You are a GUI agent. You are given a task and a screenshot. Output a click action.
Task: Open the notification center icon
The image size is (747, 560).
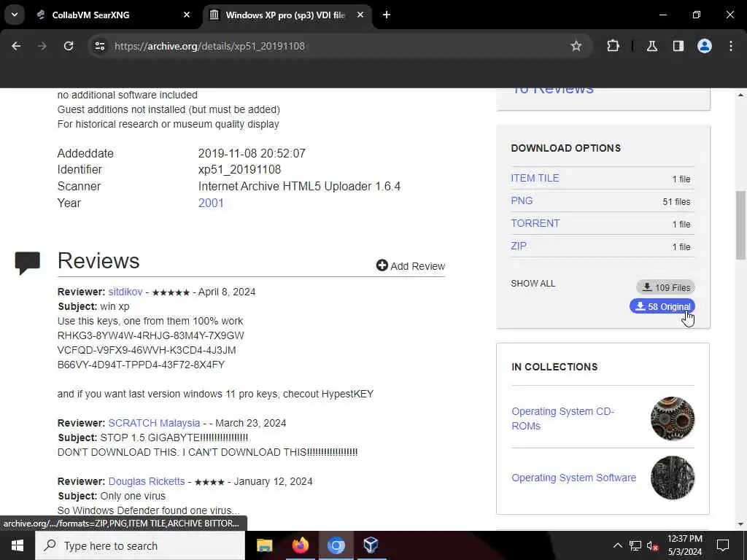coord(723,545)
